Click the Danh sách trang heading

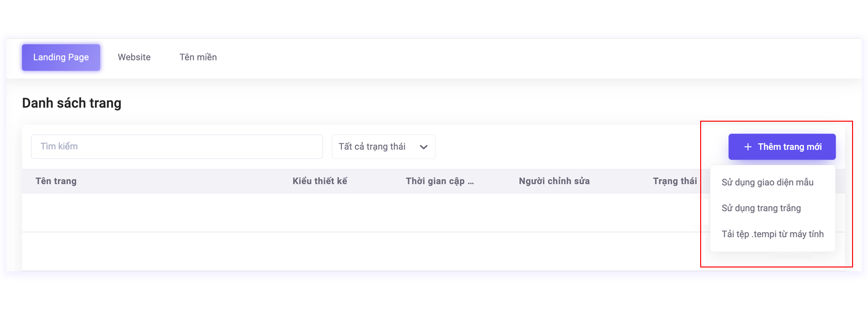point(72,103)
